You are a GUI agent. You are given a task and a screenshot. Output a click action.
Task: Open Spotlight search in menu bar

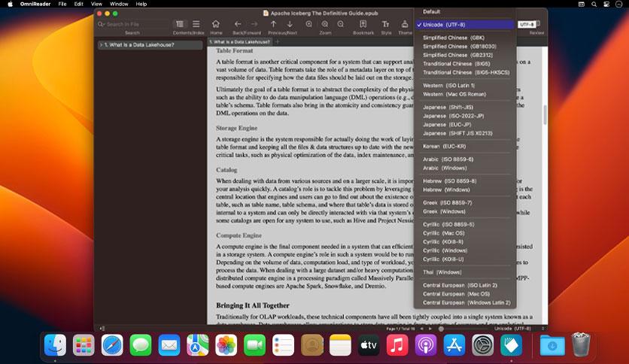click(x=594, y=4)
